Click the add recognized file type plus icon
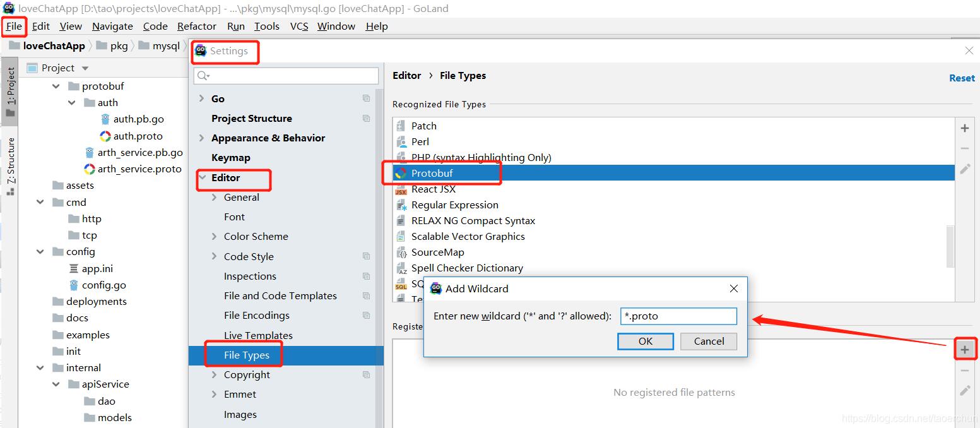The image size is (980, 428). pos(965,128)
